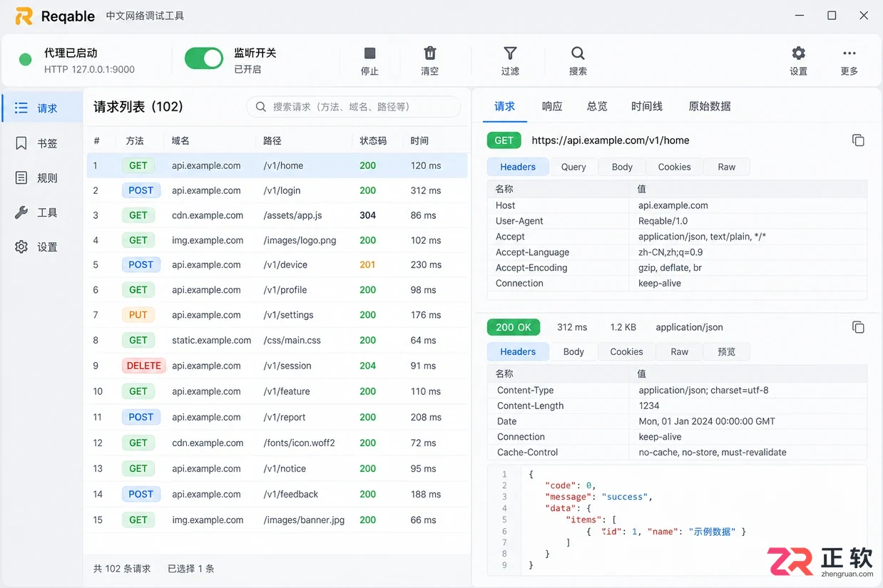This screenshot has width=883, height=588.
Task: Select the /images/logo.png request row
Action: 277,240
